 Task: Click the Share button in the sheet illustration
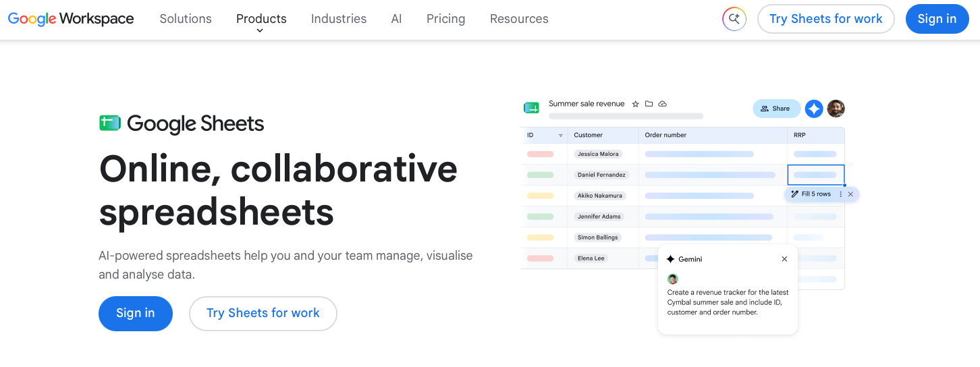click(776, 109)
